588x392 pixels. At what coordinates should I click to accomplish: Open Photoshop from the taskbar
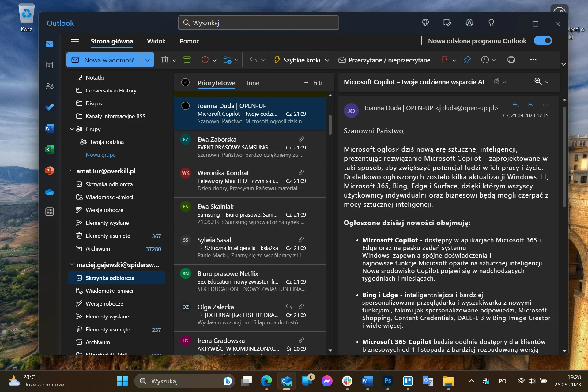tap(387, 381)
